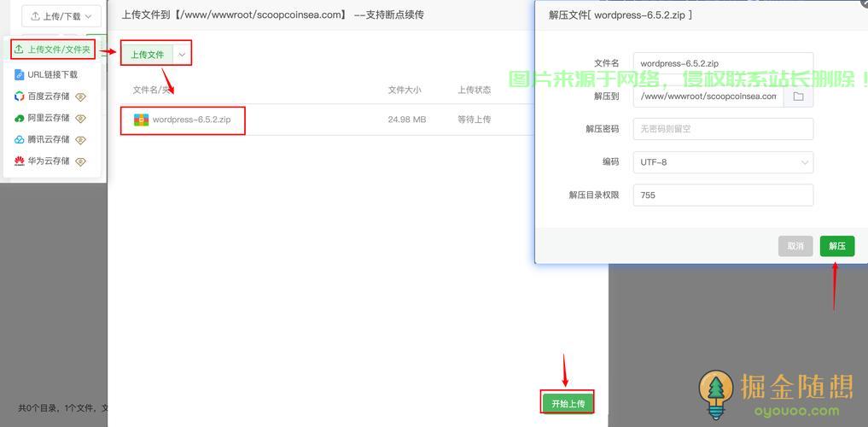Click premium diamond badge beside 阿里云存储
Screen dimensions: 868x427
coord(81,119)
